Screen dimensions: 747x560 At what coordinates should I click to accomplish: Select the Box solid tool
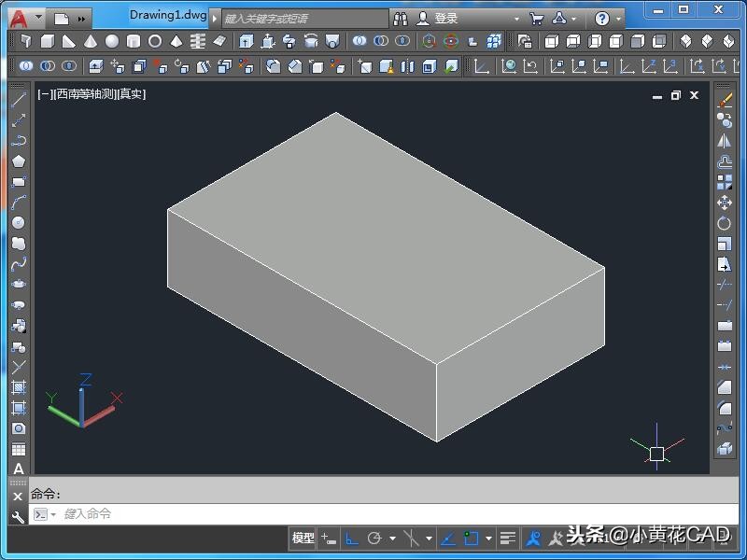[47, 41]
